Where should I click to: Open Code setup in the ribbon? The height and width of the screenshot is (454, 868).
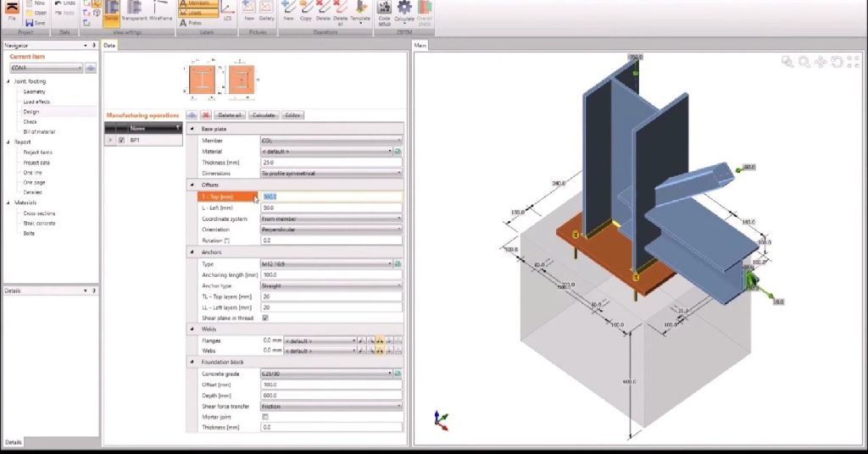pos(385,10)
